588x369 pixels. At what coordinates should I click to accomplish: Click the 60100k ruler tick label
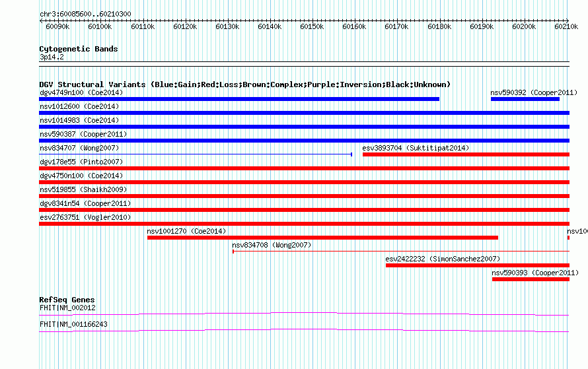click(x=100, y=26)
